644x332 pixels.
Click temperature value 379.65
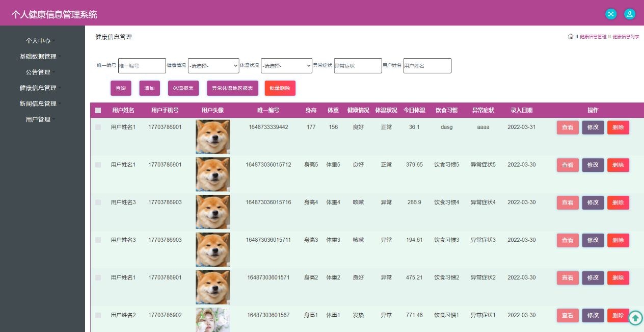point(414,165)
